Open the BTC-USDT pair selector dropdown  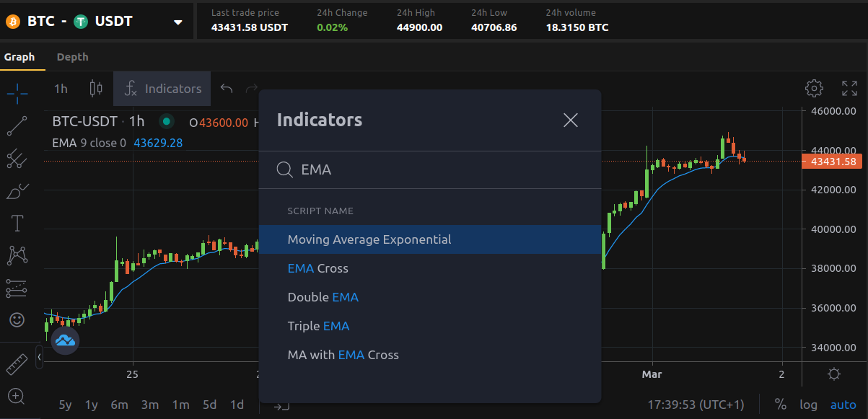tap(177, 22)
